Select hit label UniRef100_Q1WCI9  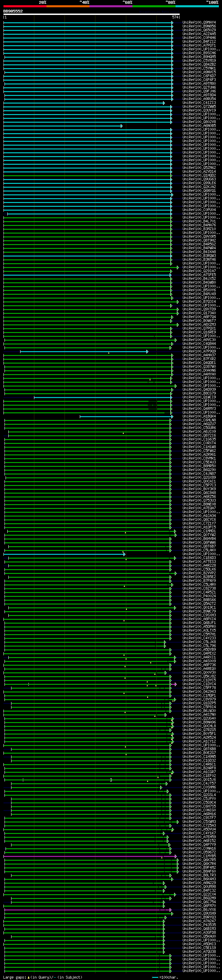(199, 398)
